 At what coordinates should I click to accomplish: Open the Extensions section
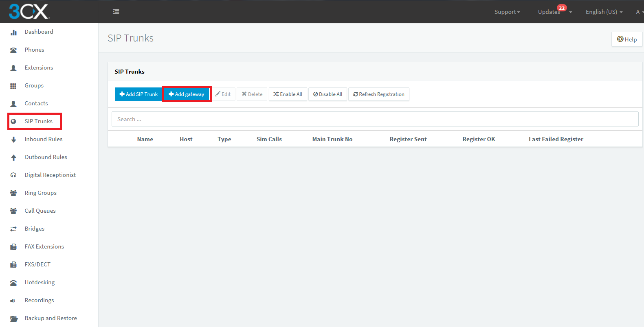[39, 68]
